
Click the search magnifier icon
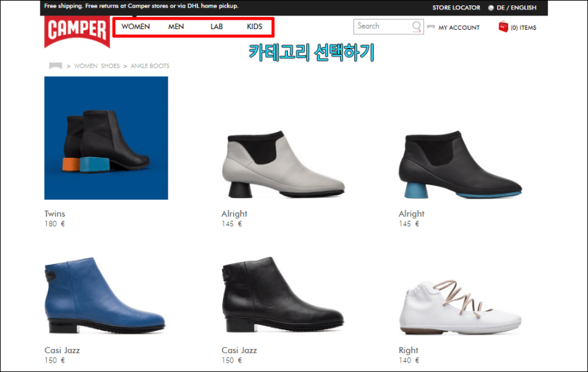click(416, 26)
